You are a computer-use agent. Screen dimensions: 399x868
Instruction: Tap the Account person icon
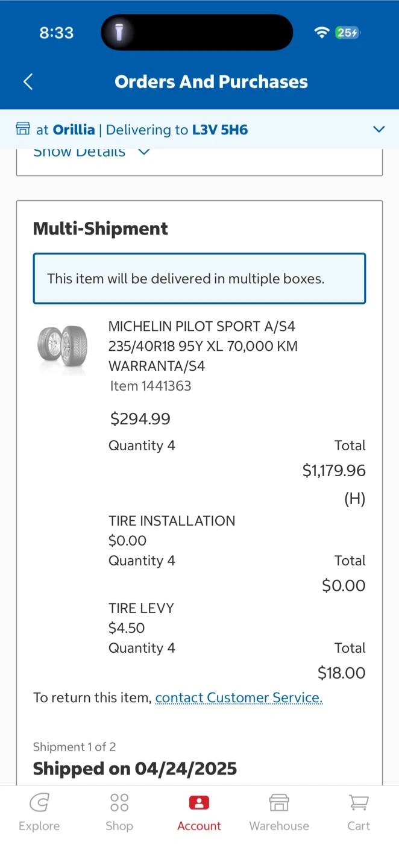(199, 803)
